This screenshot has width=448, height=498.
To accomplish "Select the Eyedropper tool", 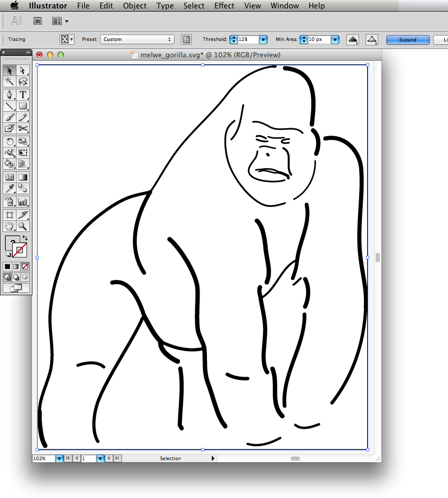I will 9,188.
